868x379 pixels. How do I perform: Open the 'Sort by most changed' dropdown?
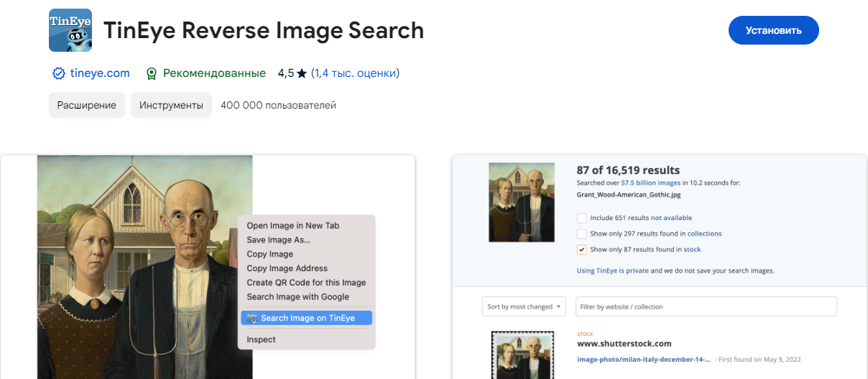click(524, 306)
